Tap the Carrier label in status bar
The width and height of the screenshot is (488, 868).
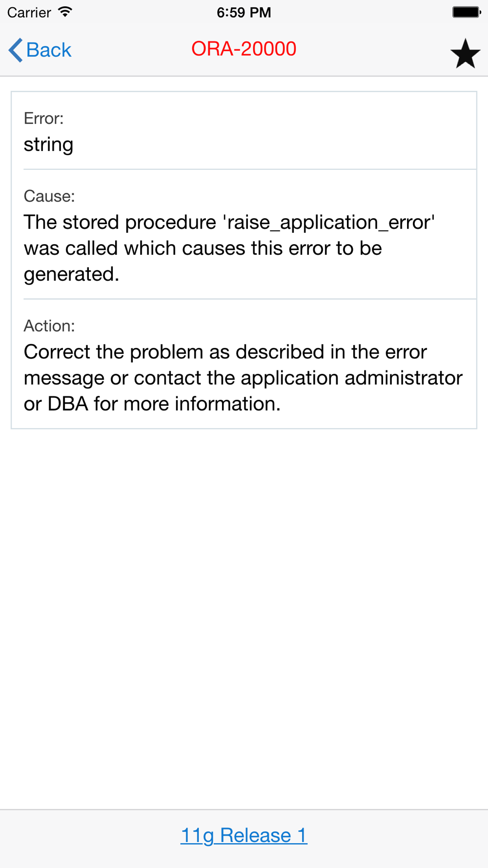coord(29,12)
